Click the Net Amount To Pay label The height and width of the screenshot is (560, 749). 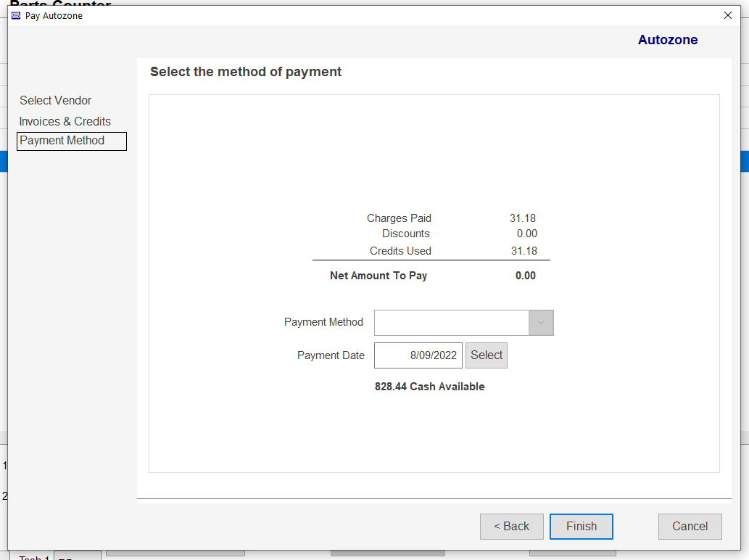tap(378, 276)
